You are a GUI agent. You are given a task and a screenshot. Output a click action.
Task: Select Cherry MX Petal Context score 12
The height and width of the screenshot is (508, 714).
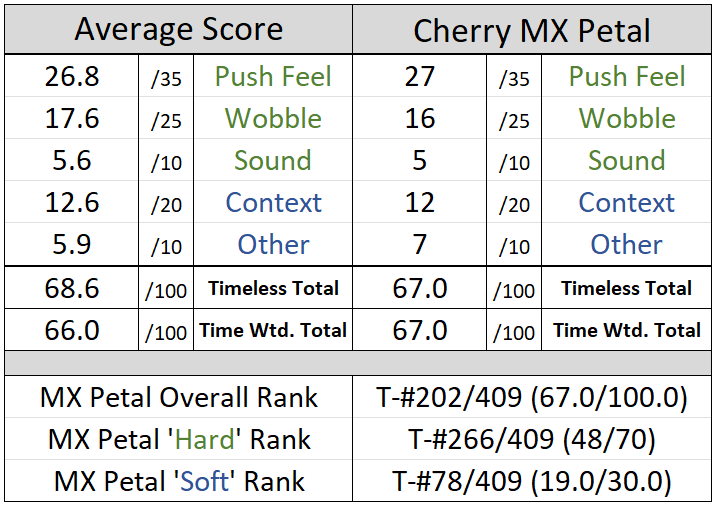click(x=420, y=202)
